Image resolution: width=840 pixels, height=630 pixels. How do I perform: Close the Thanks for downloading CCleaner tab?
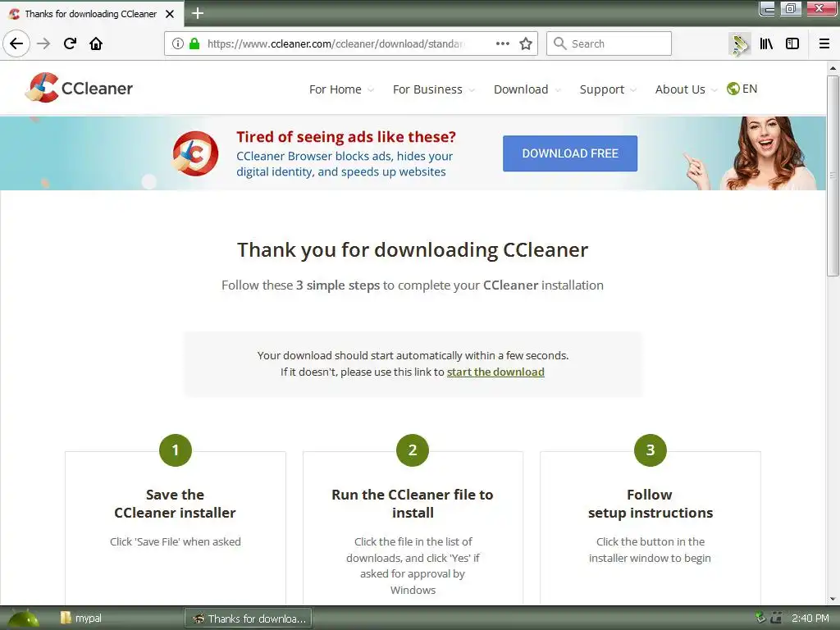pos(170,14)
